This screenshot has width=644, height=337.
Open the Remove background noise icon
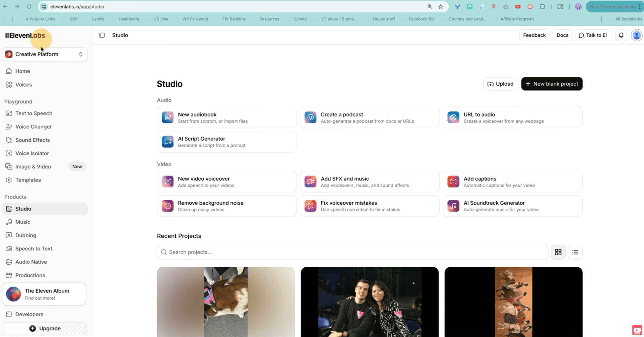[x=167, y=206]
